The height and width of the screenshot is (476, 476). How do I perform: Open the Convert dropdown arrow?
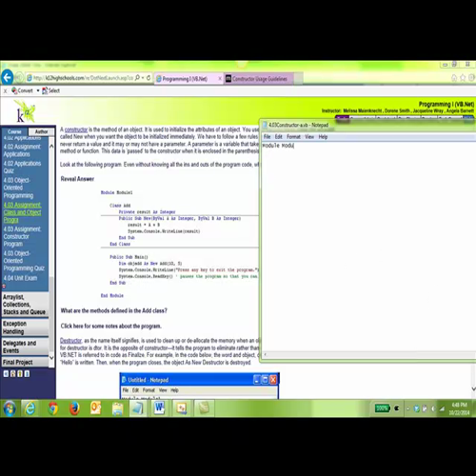38,90
